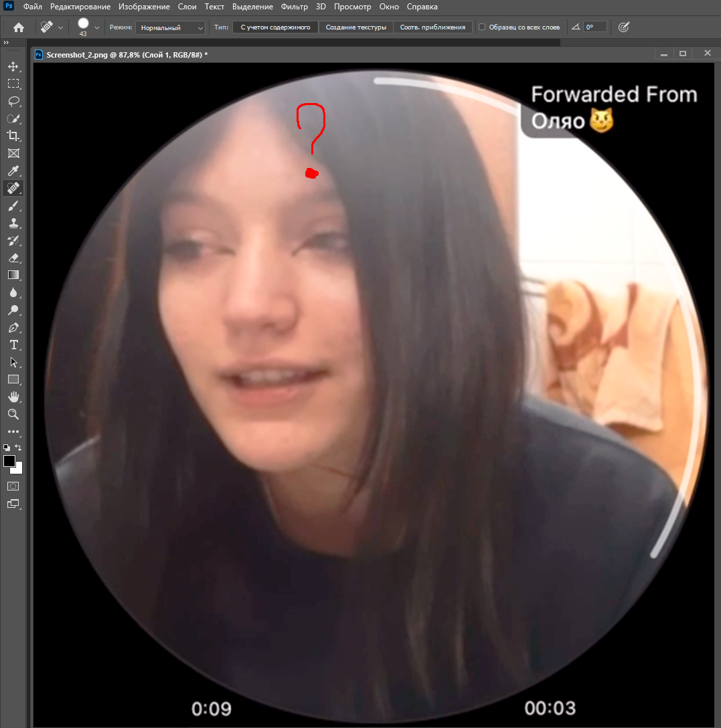Select the Clone Stamp tool

pyautogui.click(x=13, y=223)
